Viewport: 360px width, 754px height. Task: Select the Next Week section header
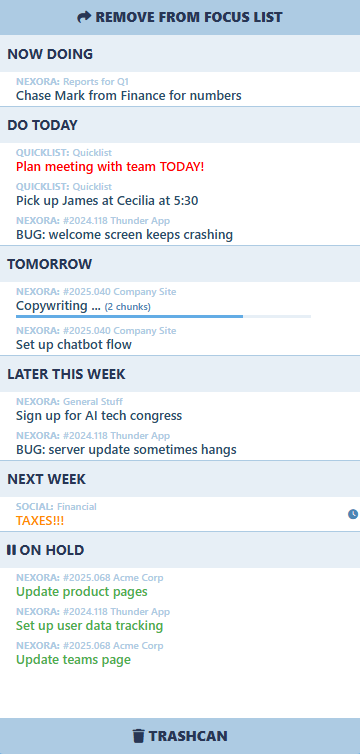180,479
